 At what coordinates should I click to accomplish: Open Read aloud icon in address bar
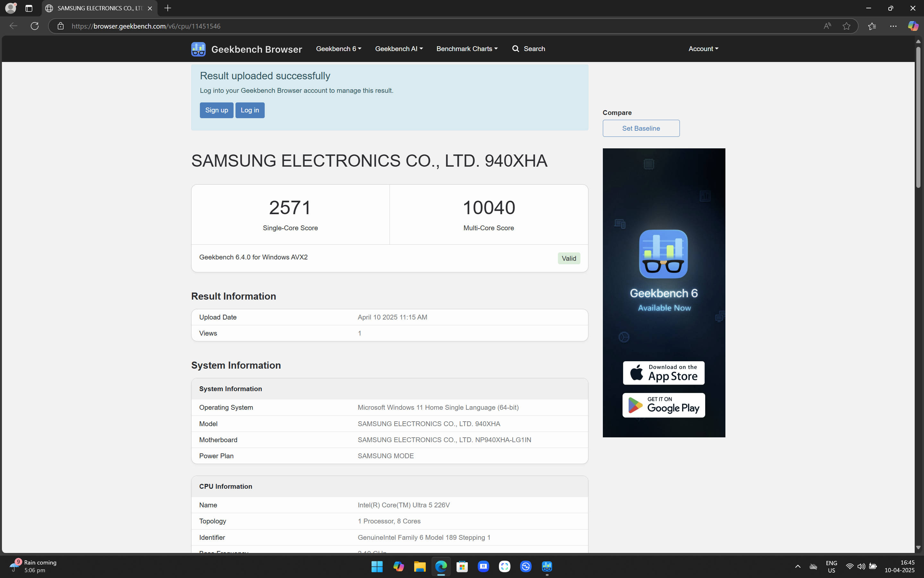827,26
